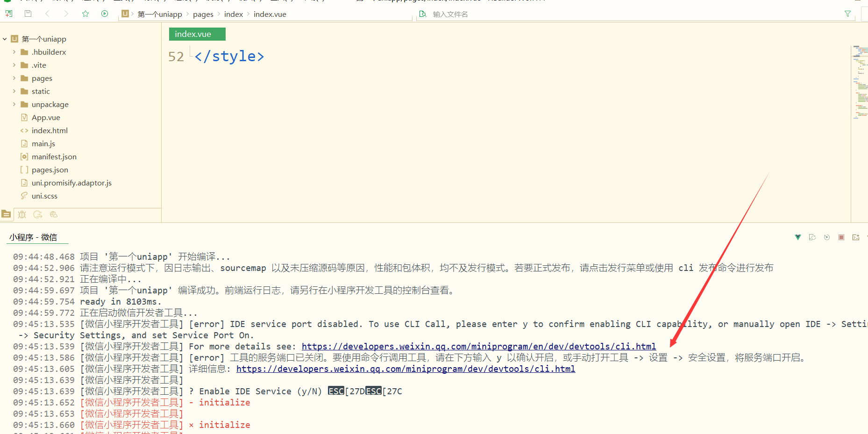Viewport: 868px width, 434px height.
Task: Click the closing style tag on line 52
Action: (229, 57)
